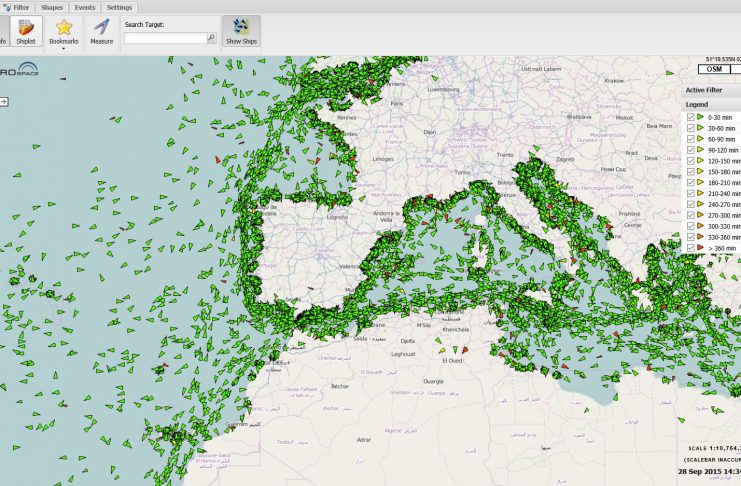Click the Bookmarks star icon
741x486 pixels.
point(63,28)
